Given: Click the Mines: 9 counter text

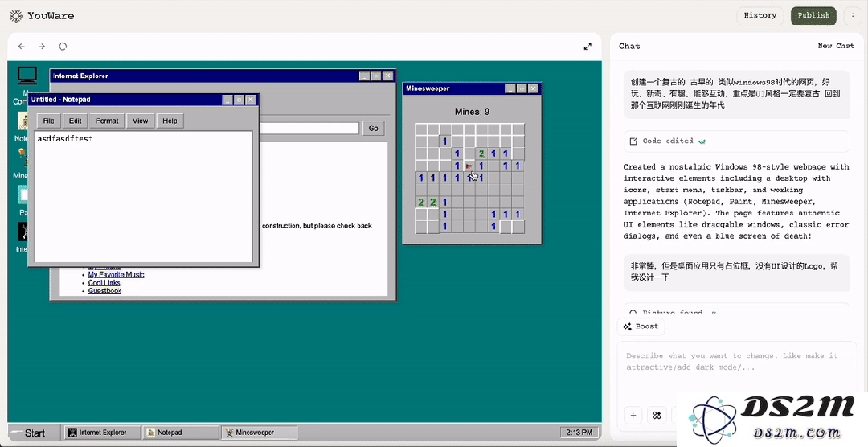Looking at the screenshot, I should pyautogui.click(x=473, y=112).
